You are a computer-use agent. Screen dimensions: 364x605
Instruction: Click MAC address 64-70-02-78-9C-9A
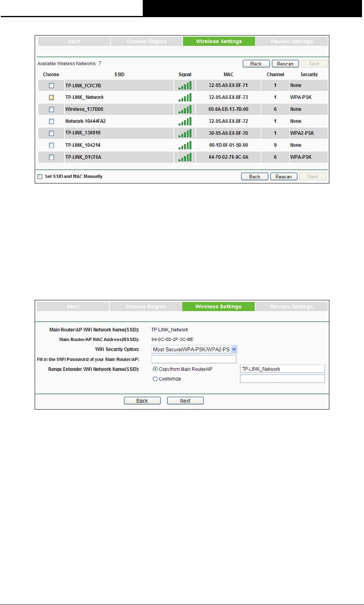coord(228,157)
